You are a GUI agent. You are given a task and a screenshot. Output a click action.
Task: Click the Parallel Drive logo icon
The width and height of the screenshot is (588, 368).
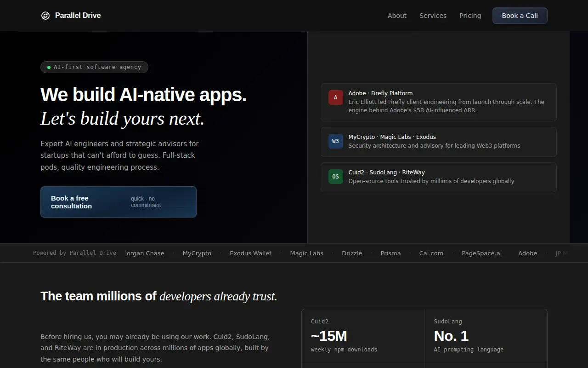(x=45, y=16)
